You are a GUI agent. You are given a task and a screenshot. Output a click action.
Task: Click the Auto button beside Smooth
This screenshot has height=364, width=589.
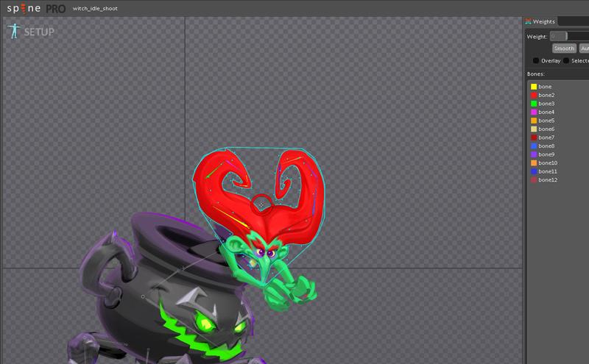pyautogui.click(x=584, y=49)
